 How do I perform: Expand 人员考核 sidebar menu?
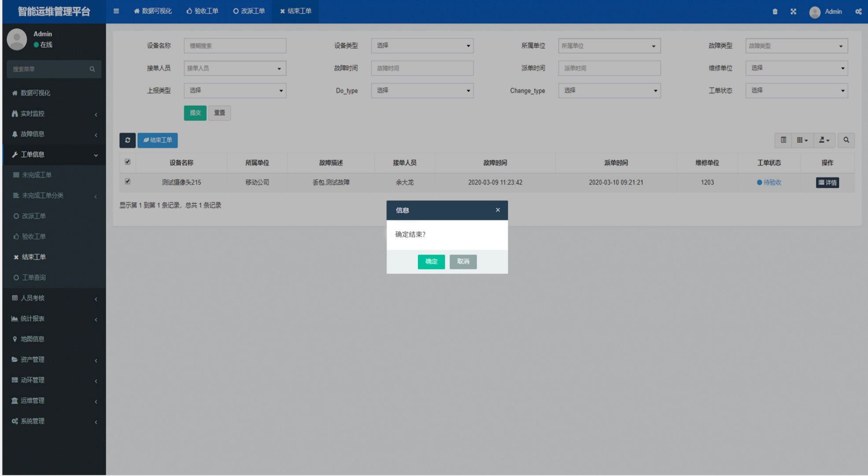(x=54, y=298)
